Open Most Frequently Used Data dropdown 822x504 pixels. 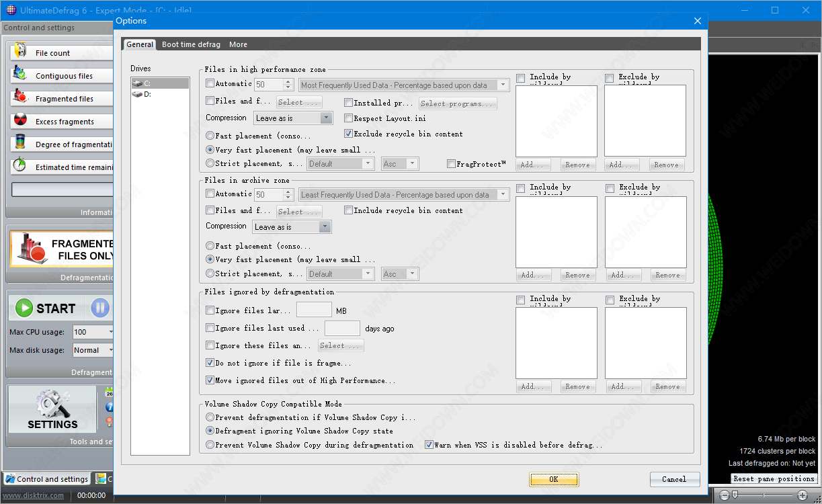(404, 85)
